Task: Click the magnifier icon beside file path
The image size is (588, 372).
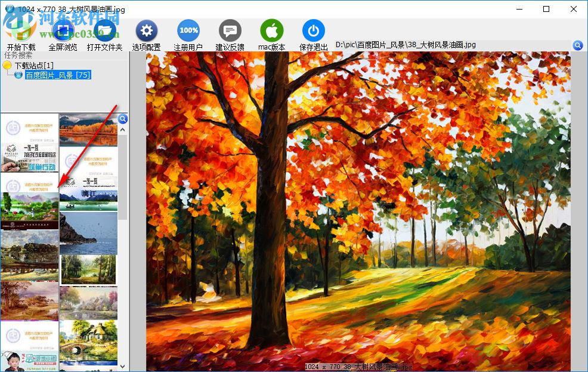Action: (578, 45)
